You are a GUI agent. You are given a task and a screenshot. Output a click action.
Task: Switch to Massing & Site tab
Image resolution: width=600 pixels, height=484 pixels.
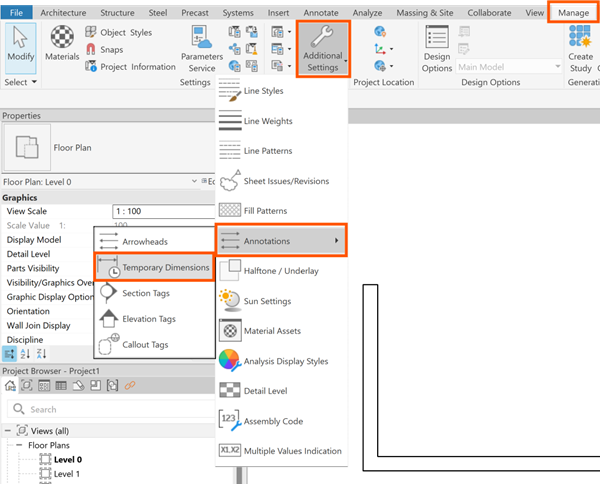[425, 13]
